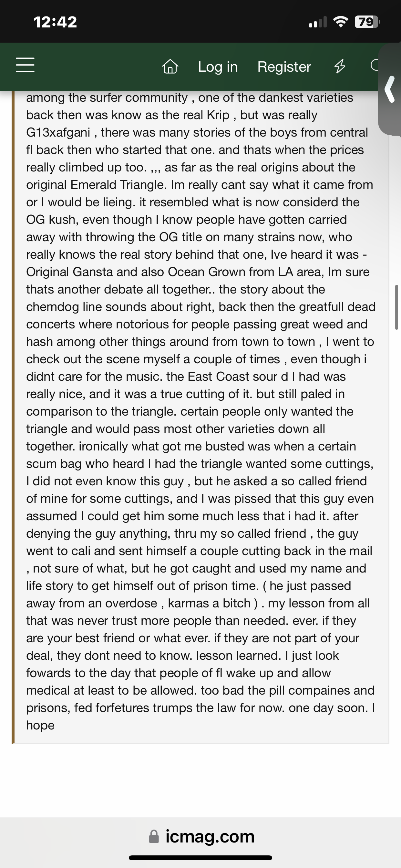Tap the icmag.com address bar
401x868 pixels.
coord(210,836)
